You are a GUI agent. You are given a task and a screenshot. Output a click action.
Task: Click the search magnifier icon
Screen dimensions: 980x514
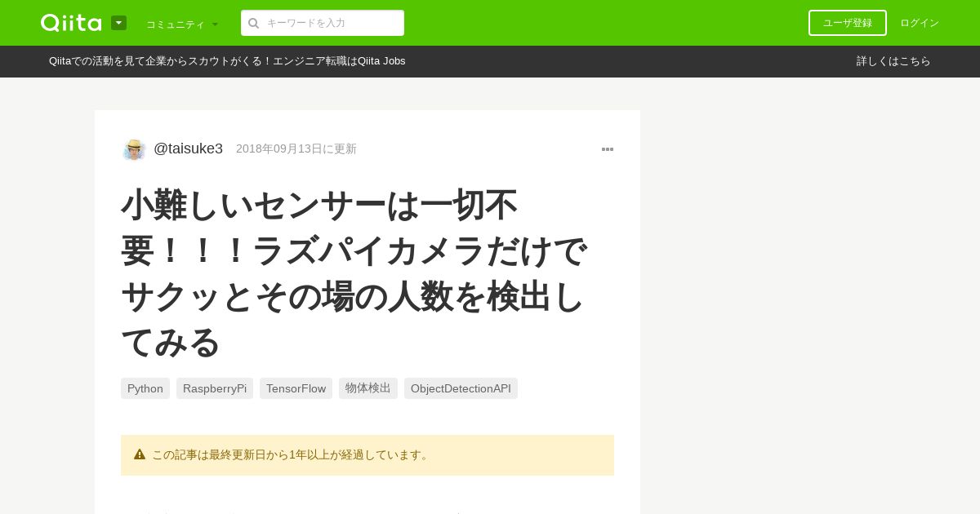[254, 23]
